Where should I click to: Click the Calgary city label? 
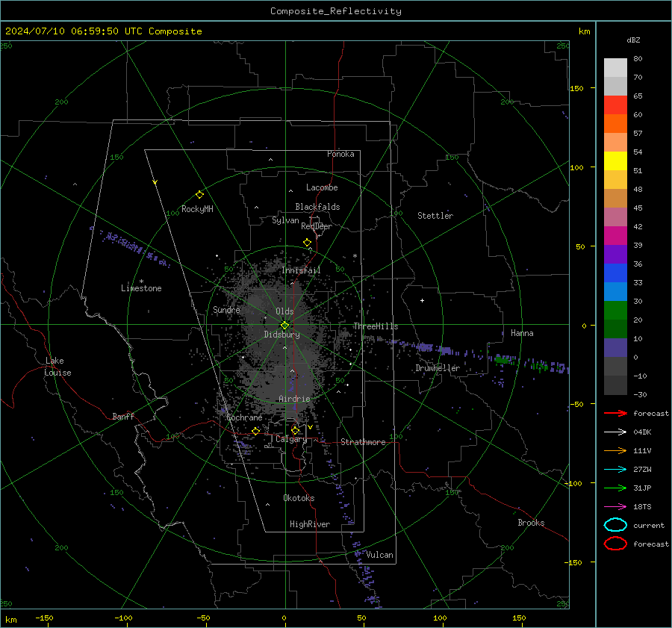tap(291, 439)
